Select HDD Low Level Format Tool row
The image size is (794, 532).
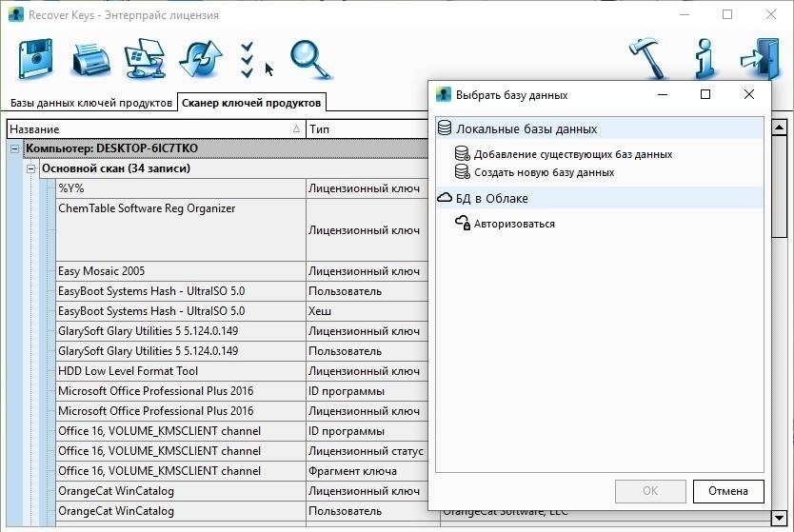241,371
